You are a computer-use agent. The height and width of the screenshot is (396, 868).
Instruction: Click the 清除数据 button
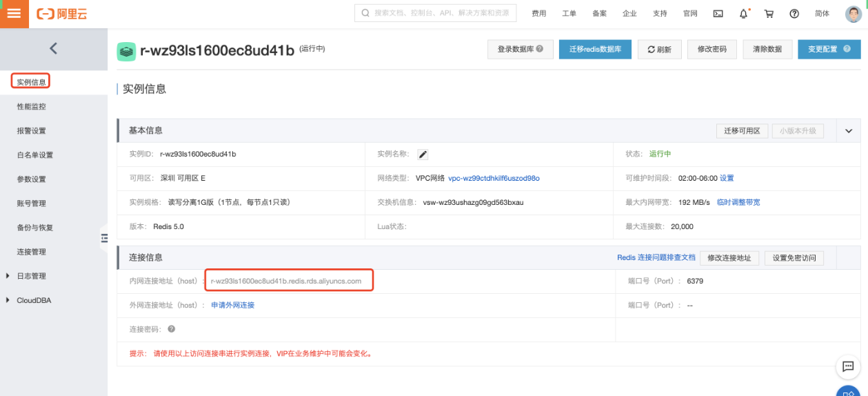[x=767, y=50]
